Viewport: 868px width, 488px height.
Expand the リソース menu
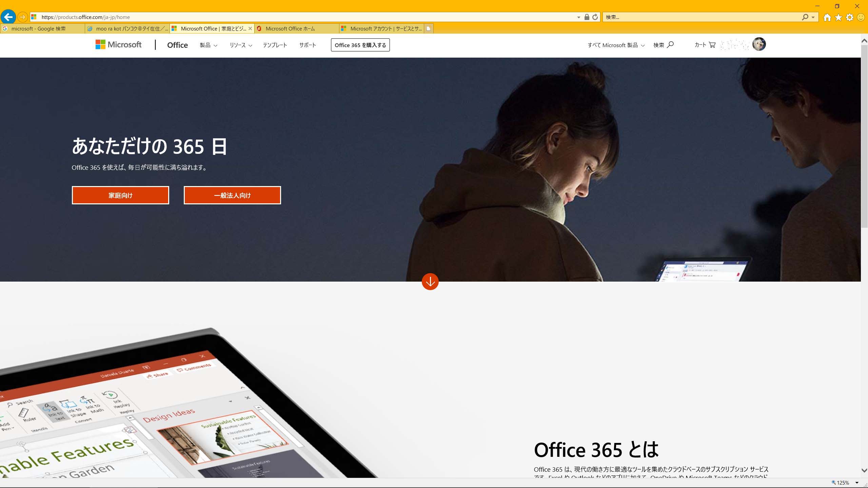coord(241,45)
